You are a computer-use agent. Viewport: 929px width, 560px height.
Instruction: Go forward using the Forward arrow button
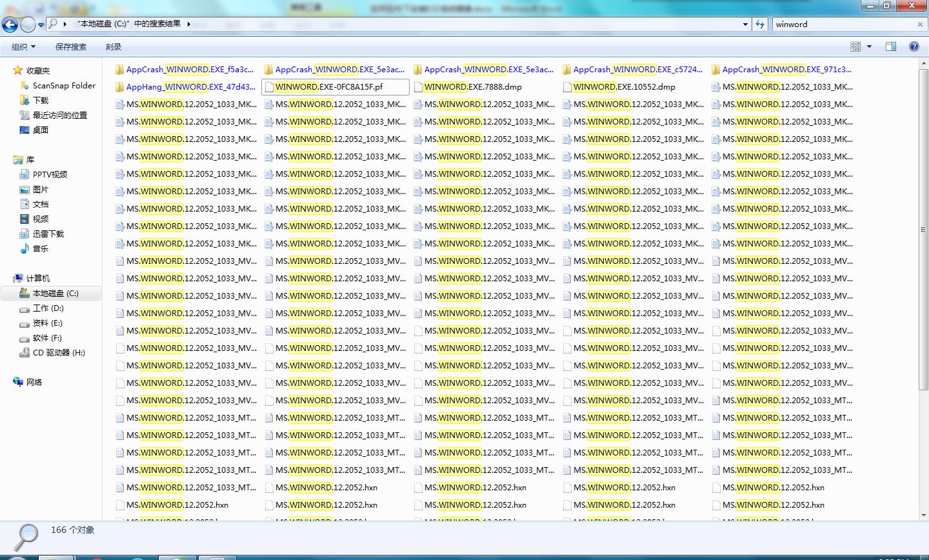click(28, 25)
